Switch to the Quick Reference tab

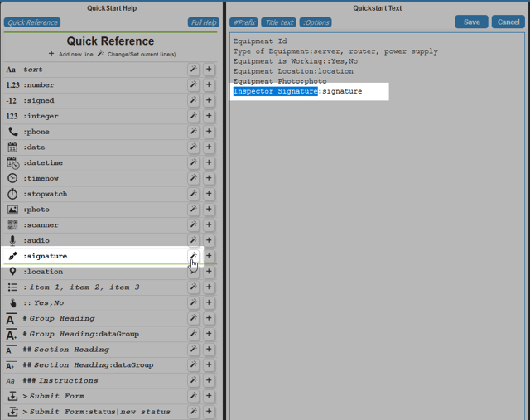(x=32, y=22)
